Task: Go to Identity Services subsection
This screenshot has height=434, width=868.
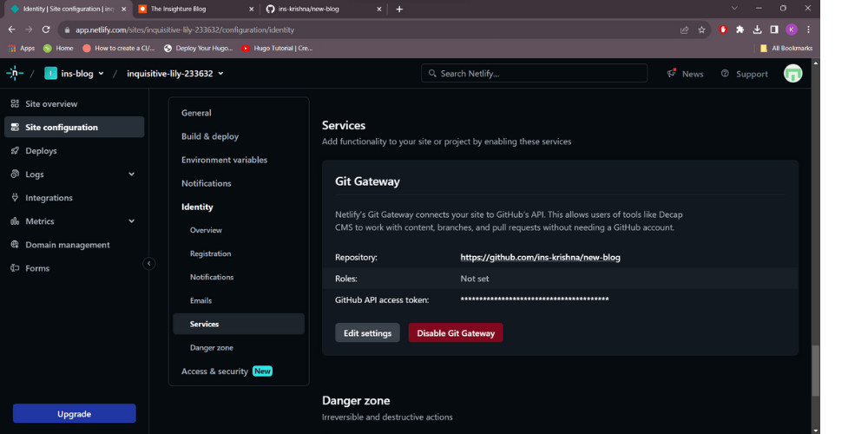Action: click(x=239, y=325)
